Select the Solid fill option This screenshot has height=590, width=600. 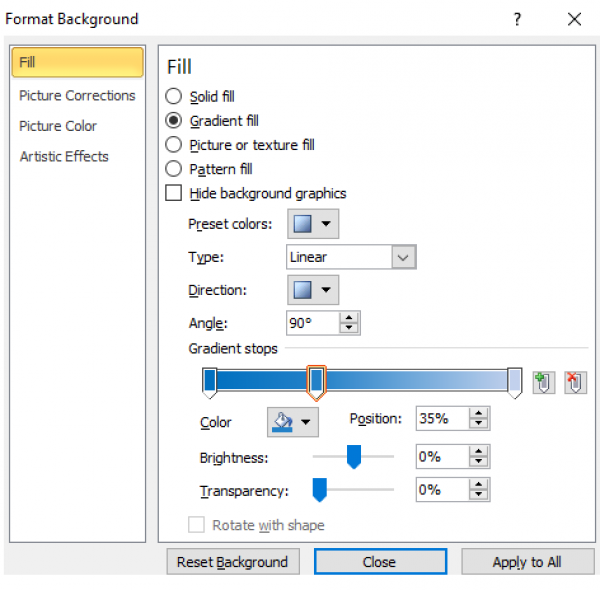(x=174, y=97)
